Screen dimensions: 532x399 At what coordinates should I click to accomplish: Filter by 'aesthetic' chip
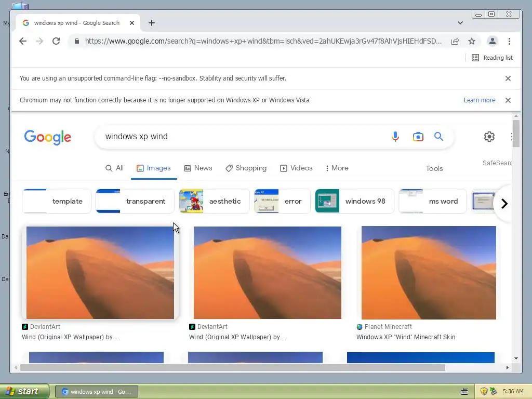tap(215, 201)
